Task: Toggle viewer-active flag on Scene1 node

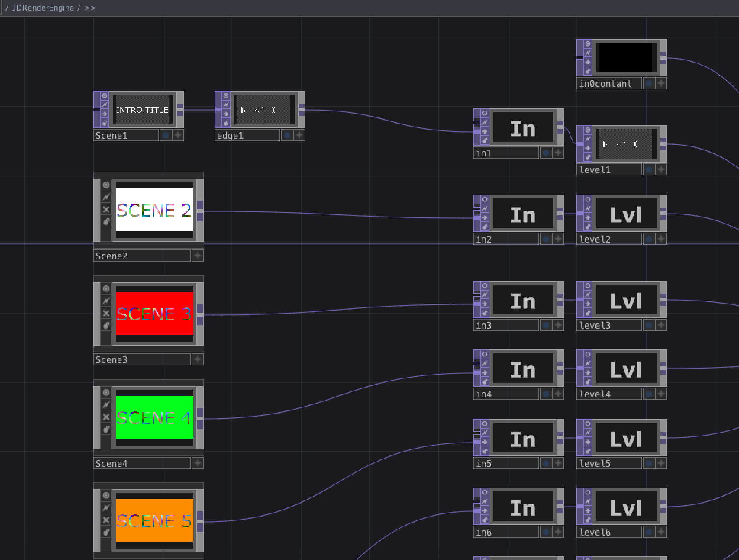Action: click(104, 96)
